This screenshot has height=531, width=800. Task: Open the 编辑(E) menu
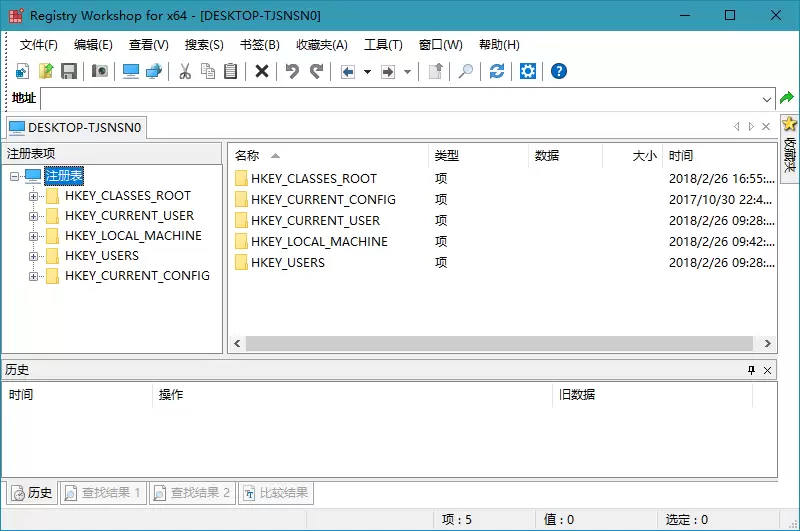93,45
